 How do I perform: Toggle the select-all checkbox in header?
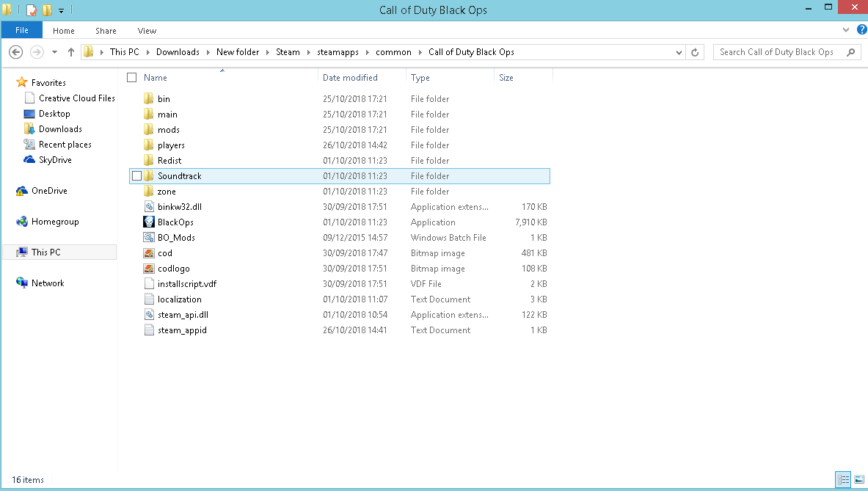coord(132,78)
